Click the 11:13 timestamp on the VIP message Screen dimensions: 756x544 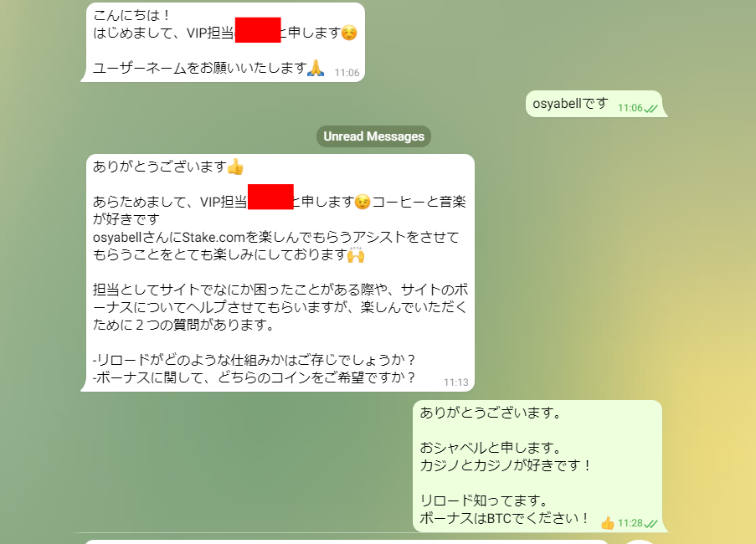456,382
